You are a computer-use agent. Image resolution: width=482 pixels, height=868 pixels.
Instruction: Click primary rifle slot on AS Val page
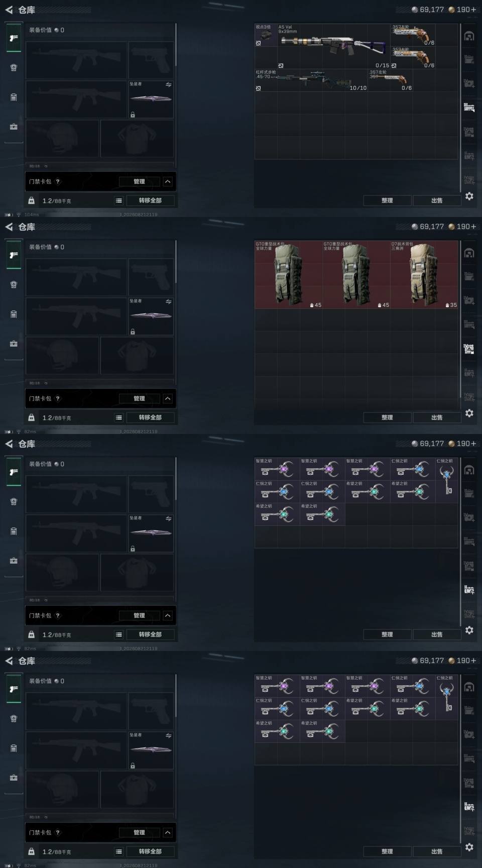(76, 60)
